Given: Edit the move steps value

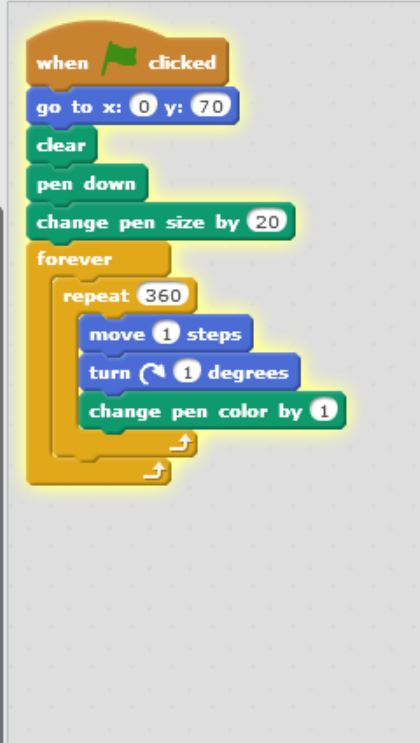Looking at the screenshot, I should tap(166, 335).
